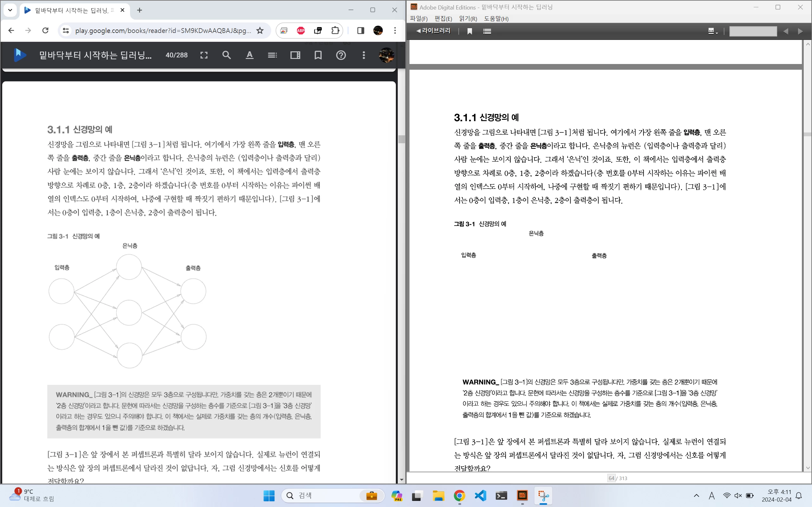Bookmark the current Play Books page
Image resolution: width=812 pixels, height=507 pixels.
318,55
